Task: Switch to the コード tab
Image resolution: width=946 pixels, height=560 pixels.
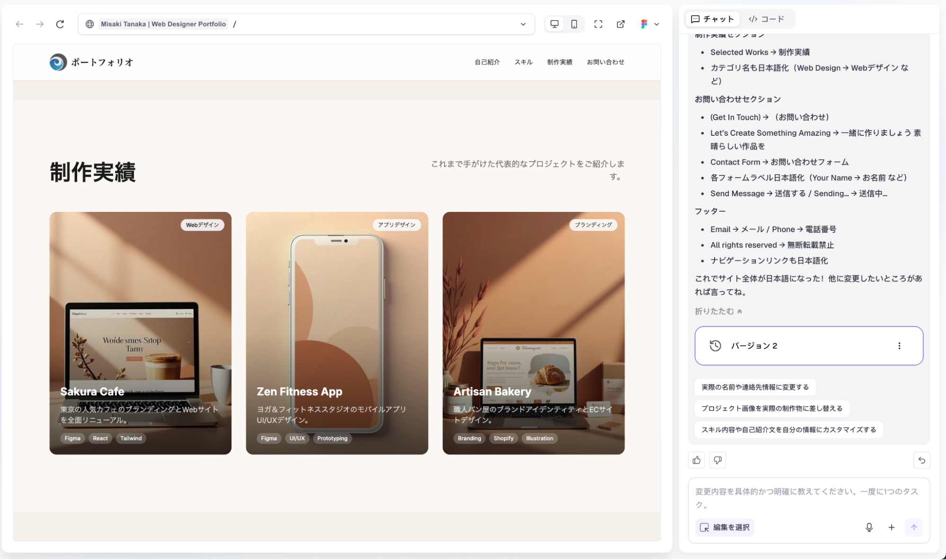Action: 767,19
